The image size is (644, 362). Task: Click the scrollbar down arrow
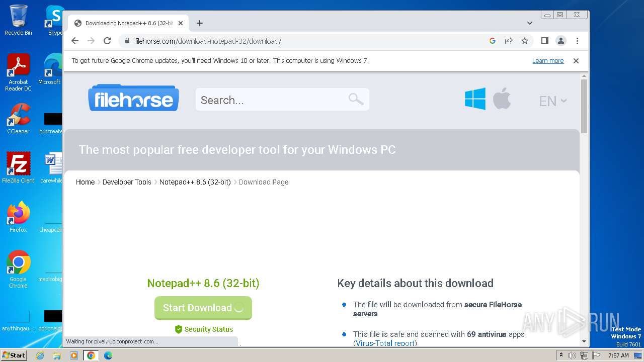click(x=584, y=341)
